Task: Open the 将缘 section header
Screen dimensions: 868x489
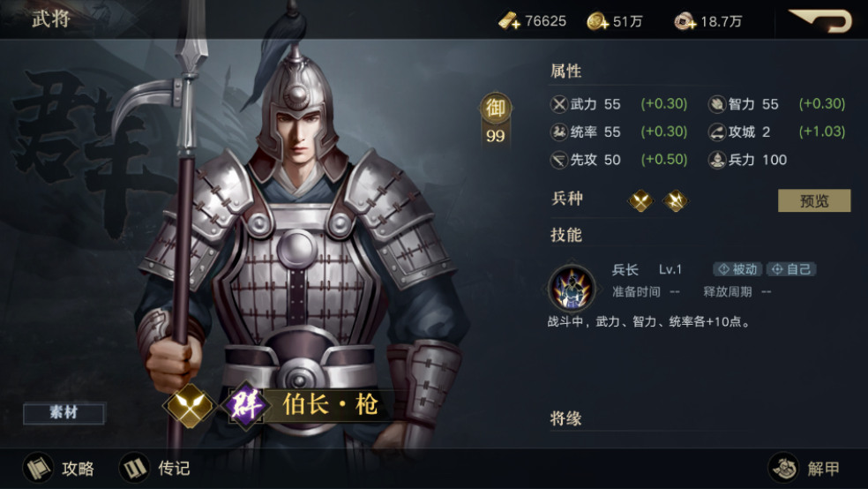Action: point(565,418)
